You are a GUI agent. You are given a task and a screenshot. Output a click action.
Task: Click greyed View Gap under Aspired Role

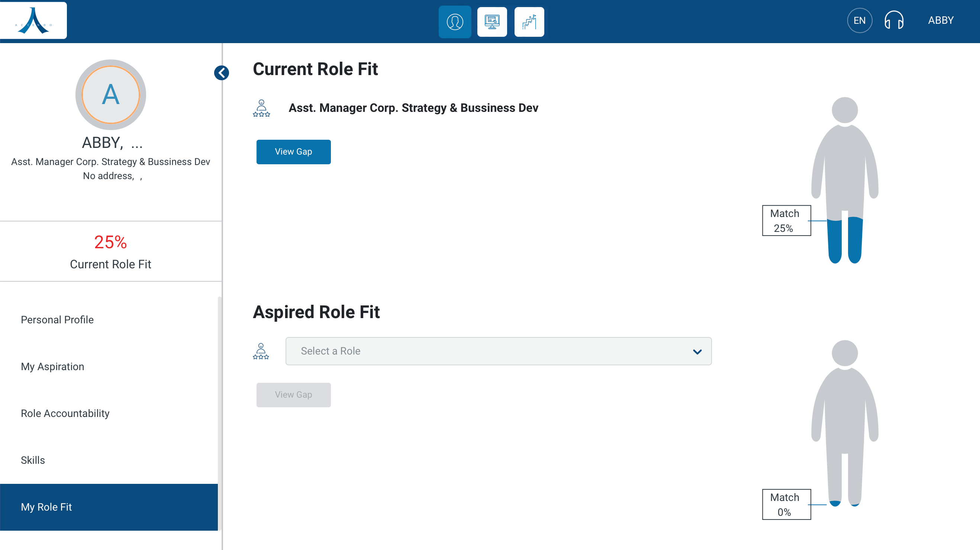click(293, 395)
